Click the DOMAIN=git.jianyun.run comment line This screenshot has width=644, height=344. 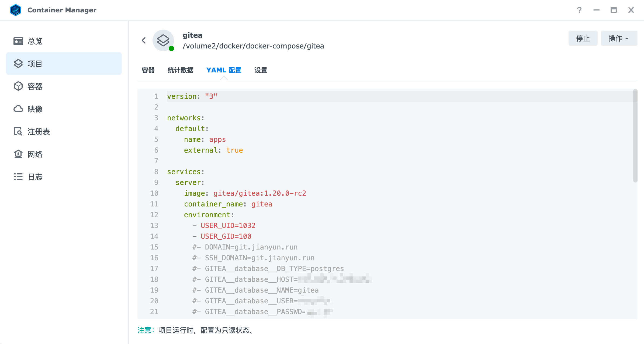click(x=245, y=247)
